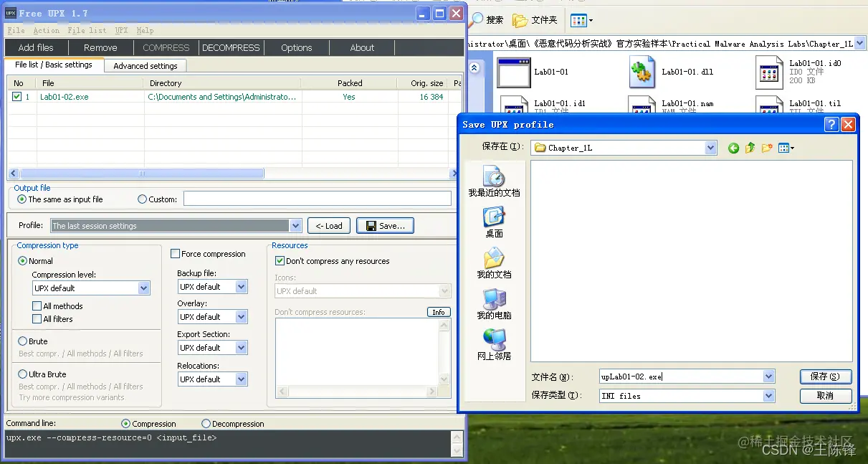Click the 保存 save button in dialog

(826, 377)
